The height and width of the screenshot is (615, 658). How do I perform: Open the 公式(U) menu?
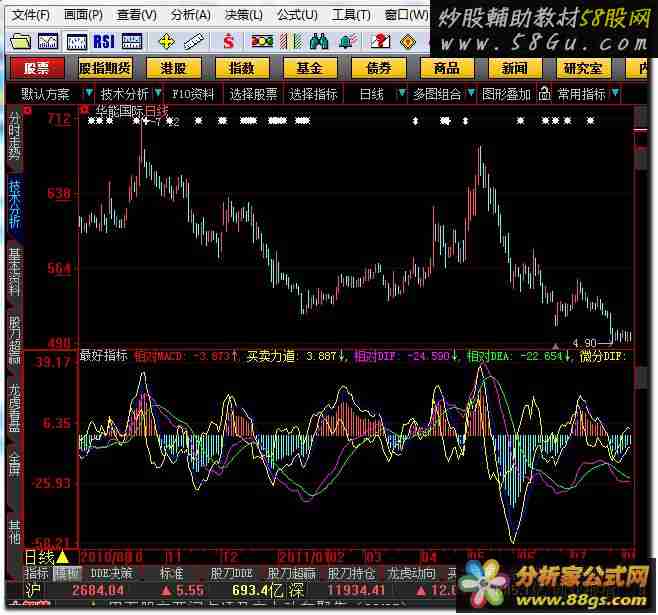[295, 15]
